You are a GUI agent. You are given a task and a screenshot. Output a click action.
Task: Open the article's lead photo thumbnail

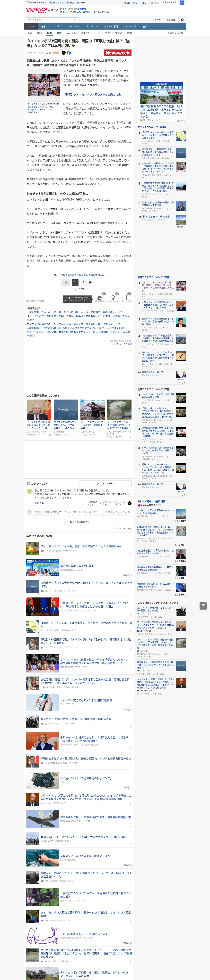click(44, 85)
